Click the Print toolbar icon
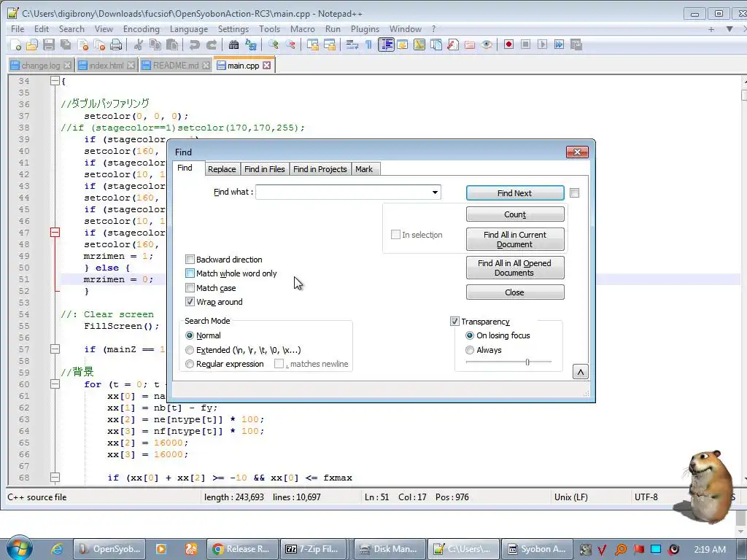Image resolution: width=747 pixels, height=560 pixels. pyautogui.click(x=116, y=44)
